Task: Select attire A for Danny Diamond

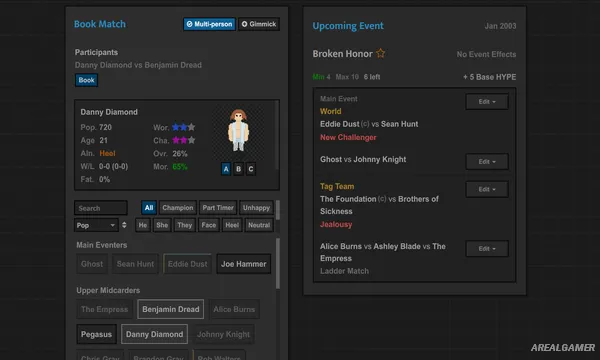Action: (x=226, y=169)
